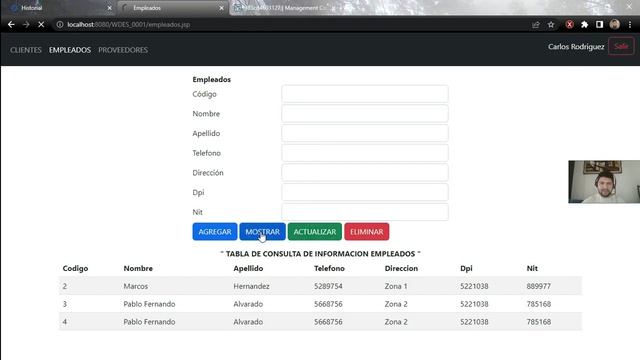Image resolution: width=640 pixels, height=360 pixels.
Task: Bookmark this page with the star icon
Action: [551, 24]
